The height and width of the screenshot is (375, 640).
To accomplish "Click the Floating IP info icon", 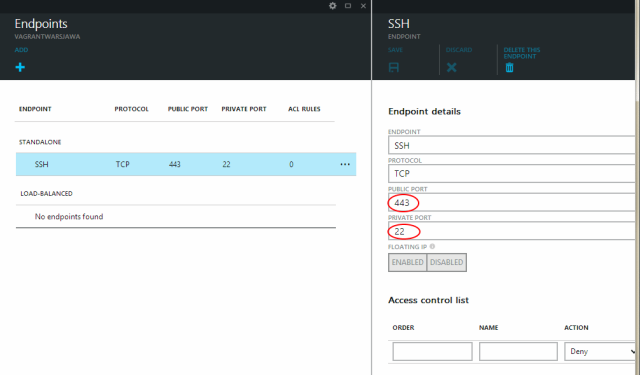I will (x=432, y=246).
